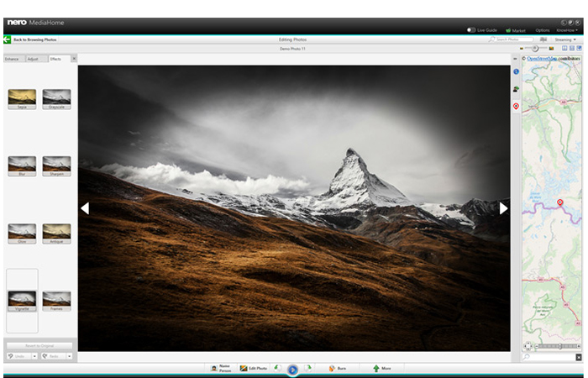Open the More menu button

click(x=381, y=368)
